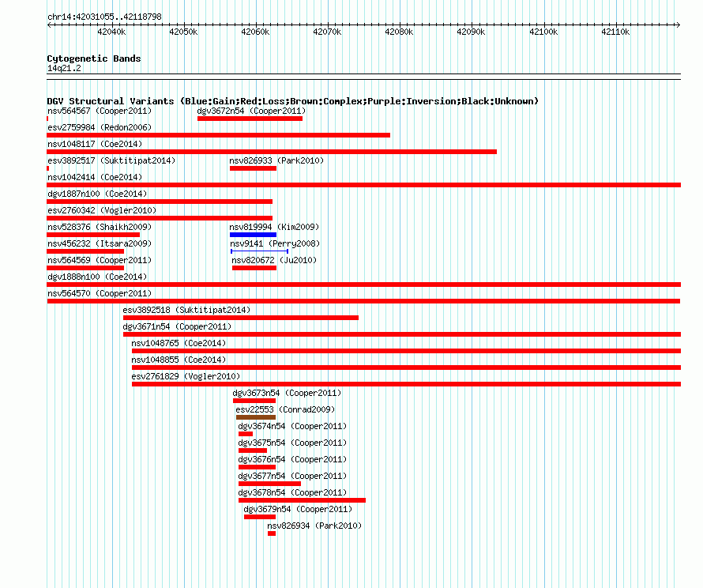The image size is (703, 588).
Task: Open the nsv564569 (Cooper2011) label
Action: [x=100, y=260]
